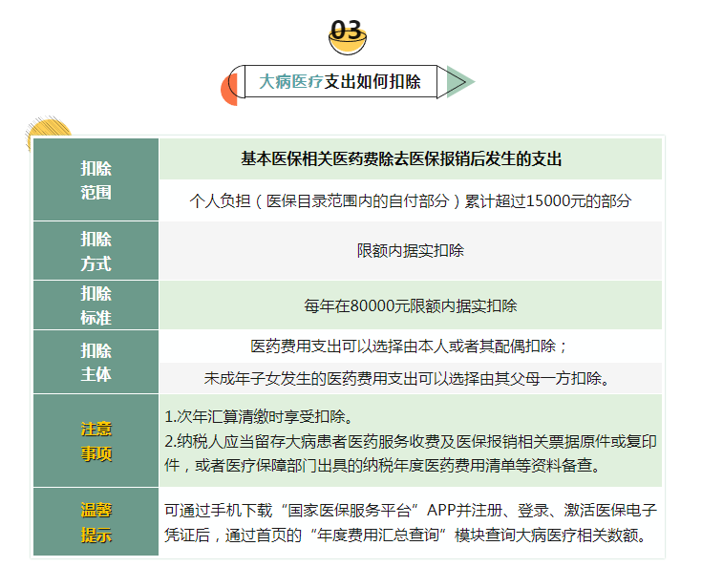
Task: Click the green arrow beside the title banner
Action: point(460,81)
